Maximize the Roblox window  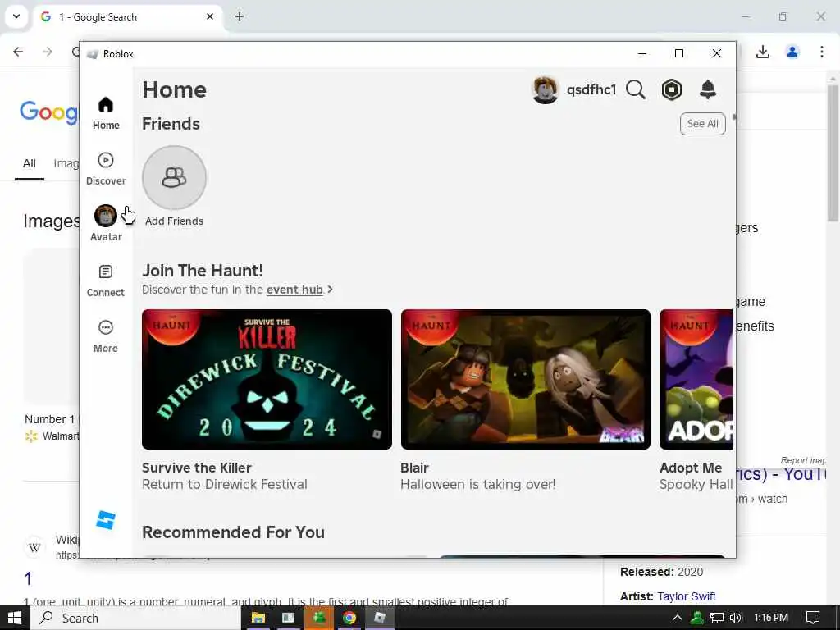[678, 53]
